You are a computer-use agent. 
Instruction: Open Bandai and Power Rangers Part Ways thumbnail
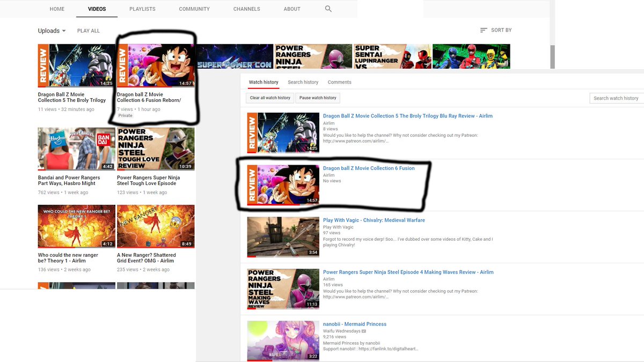[77, 149]
